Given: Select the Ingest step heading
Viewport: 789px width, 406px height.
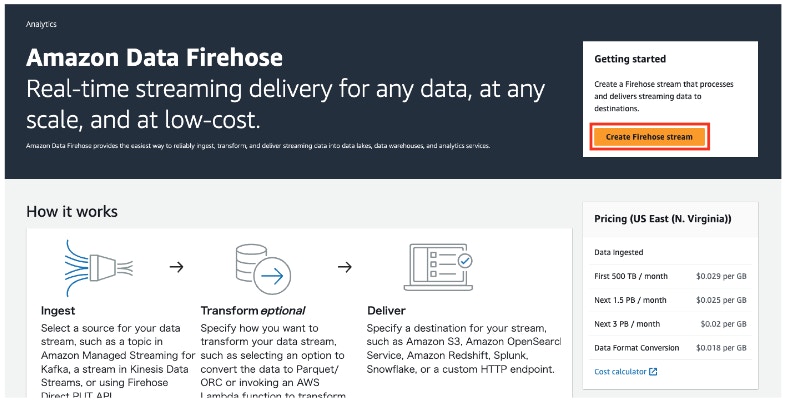Looking at the screenshot, I should (x=58, y=311).
